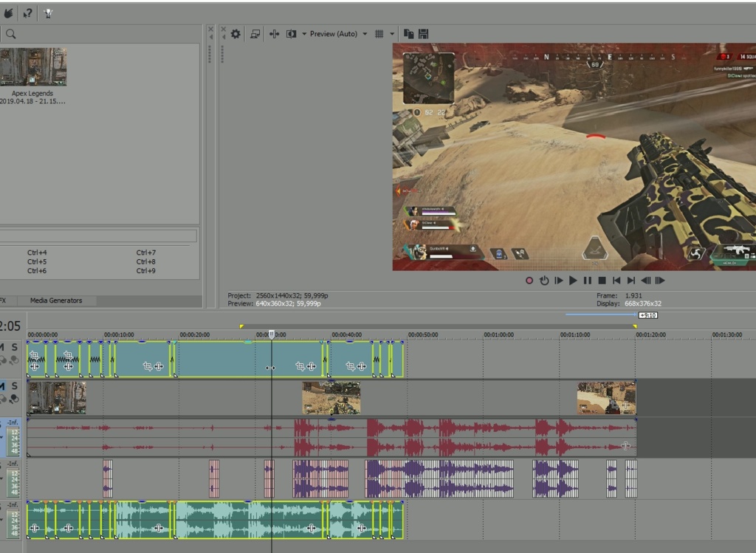Click the grid overlay icon in preview toolbar
This screenshot has height=553, width=756.
coord(379,33)
